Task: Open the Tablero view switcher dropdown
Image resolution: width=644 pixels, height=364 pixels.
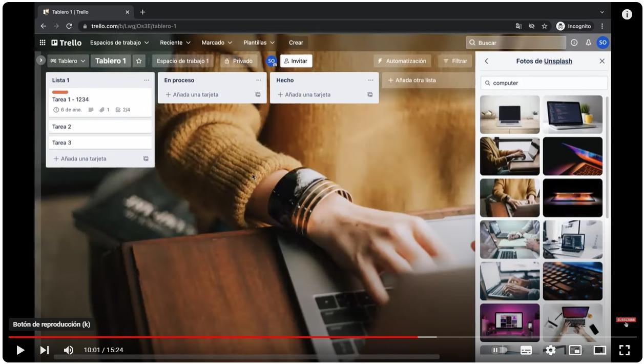Action: [x=68, y=61]
